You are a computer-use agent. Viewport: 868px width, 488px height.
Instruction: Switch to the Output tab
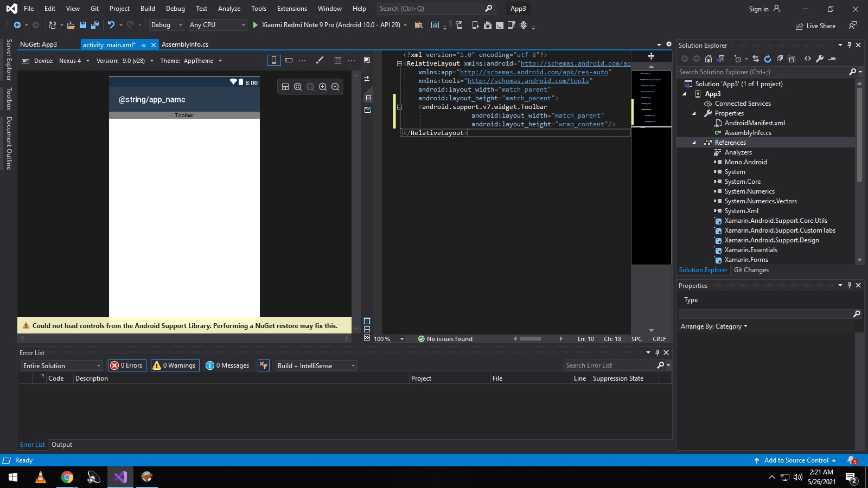click(62, 445)
